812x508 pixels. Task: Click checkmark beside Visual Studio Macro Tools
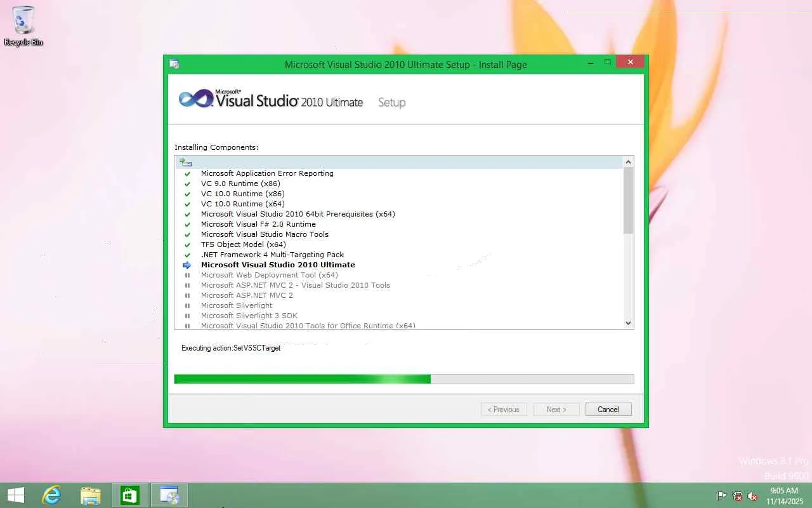click(x=187, y=234)
